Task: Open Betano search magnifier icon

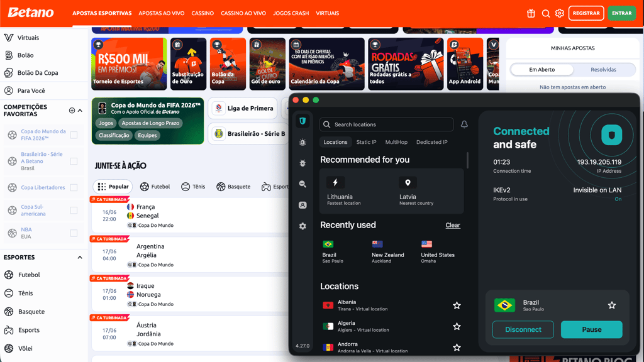Action: [x=546, y=14]
